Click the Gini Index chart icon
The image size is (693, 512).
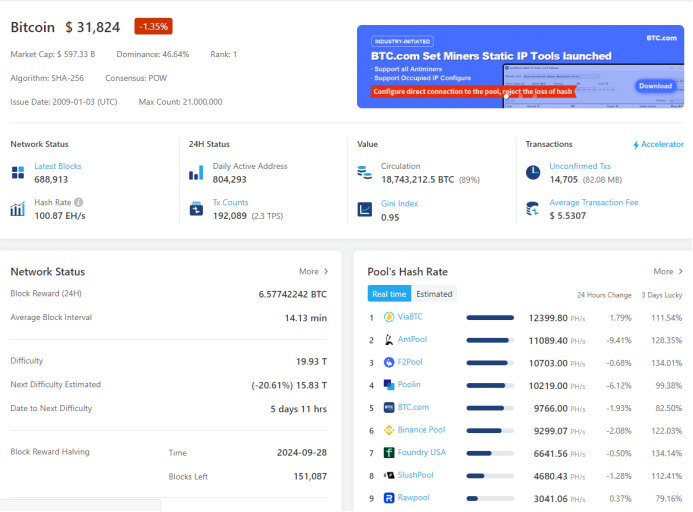pos(365,209)
